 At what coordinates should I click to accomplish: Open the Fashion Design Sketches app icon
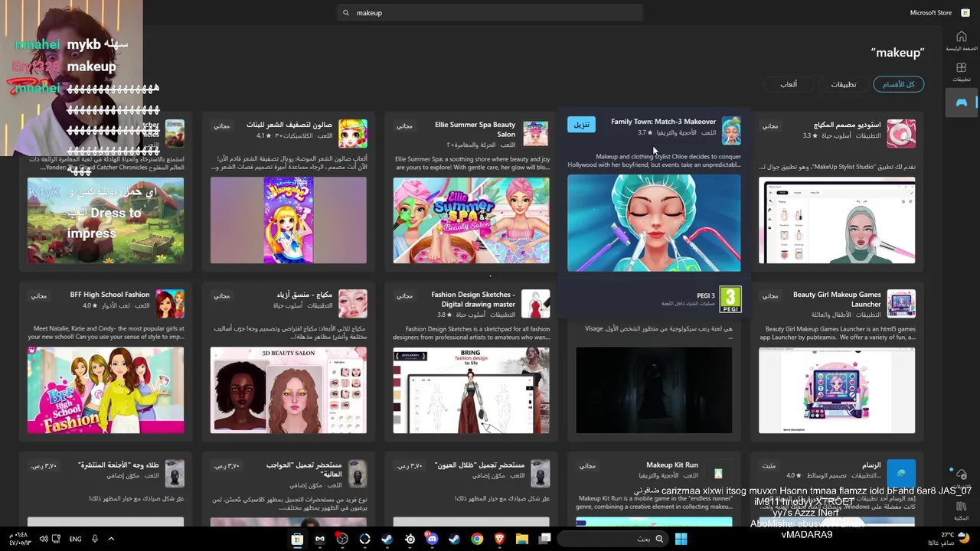click(x=535, y=303)
